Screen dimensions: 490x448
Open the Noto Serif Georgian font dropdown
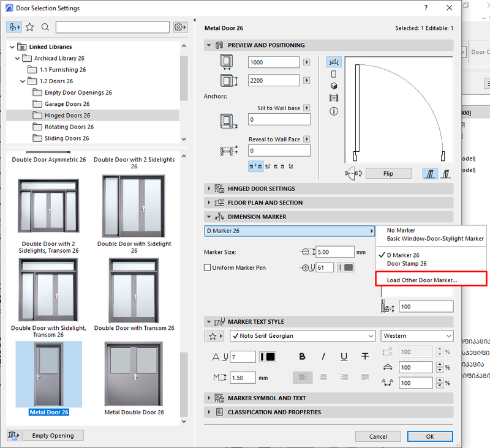click(303, 336)
